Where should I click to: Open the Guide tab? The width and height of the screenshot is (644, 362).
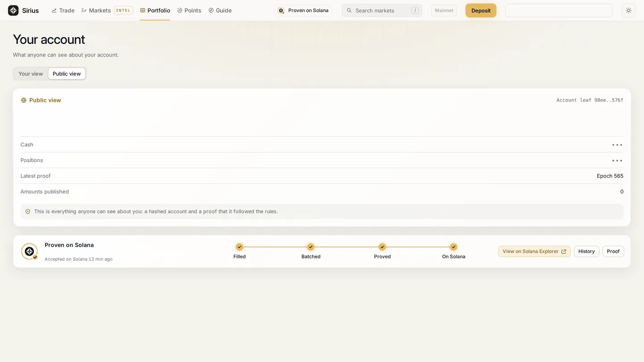click(220, 10)
